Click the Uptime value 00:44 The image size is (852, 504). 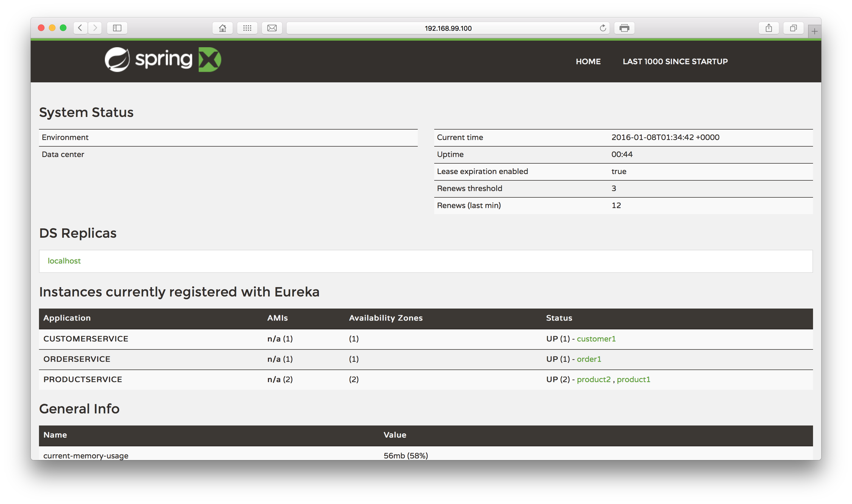coord(622,154)
